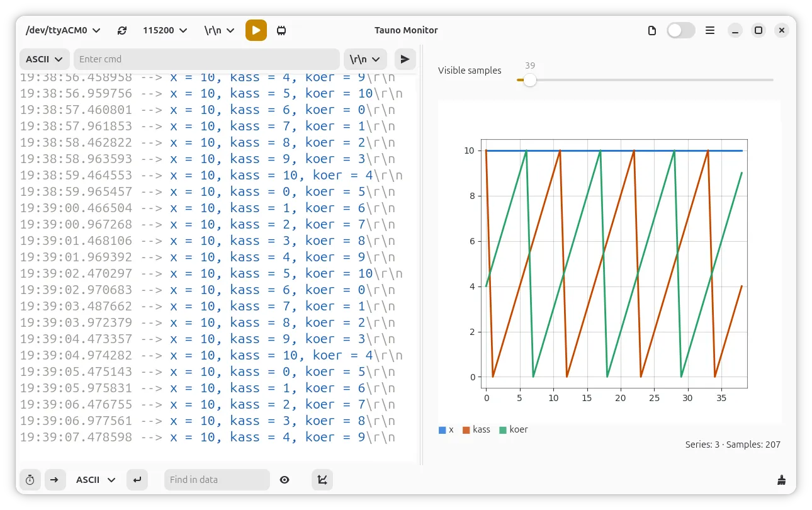Toggle the eye visibility icon

coord(285,480)
